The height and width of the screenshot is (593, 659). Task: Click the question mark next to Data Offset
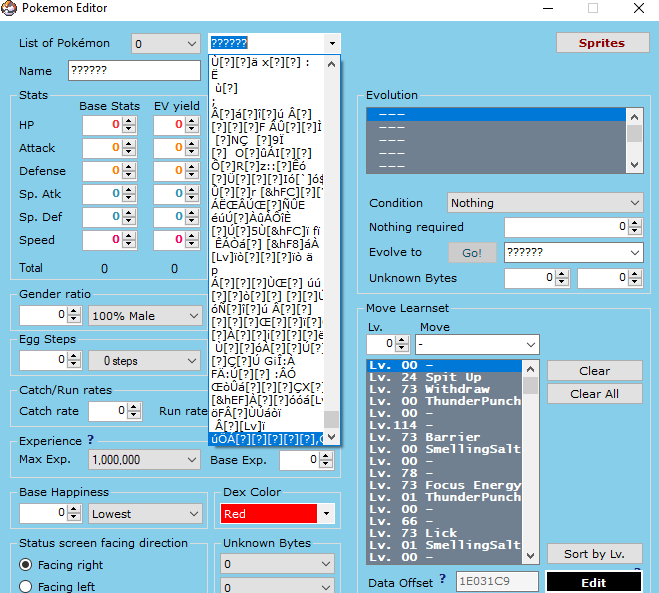click(442, 581)
